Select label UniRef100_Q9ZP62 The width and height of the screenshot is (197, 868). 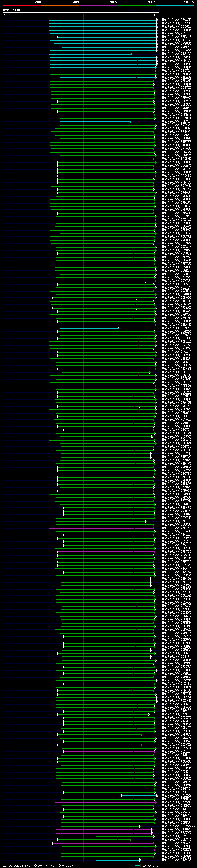pyautogui.click(x=176, y=349)
